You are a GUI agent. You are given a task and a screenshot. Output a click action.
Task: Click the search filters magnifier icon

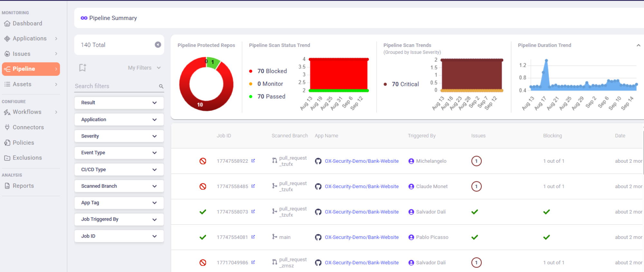[161, 86]
